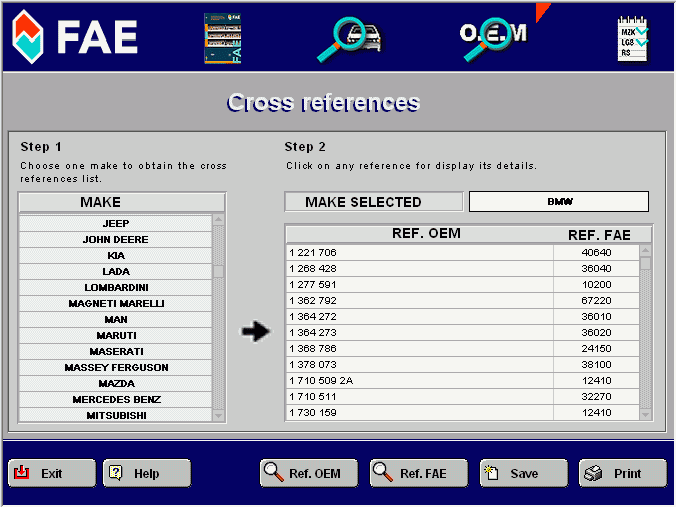Image resolution: width=676 pixels, height=507 pixels.
Task: Click FAE reference 67220
Action: pyautogui.click(x=596, y=300)
